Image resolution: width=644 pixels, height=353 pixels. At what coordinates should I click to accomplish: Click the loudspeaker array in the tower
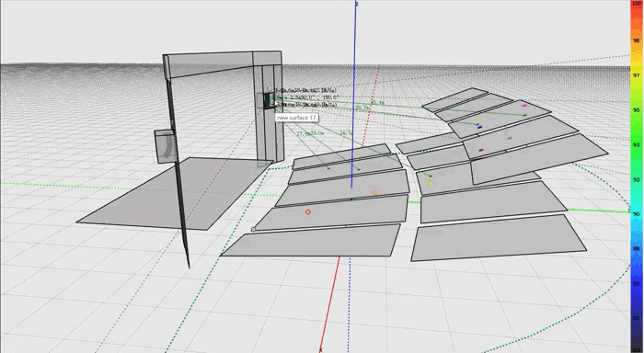click(x=266, y=100)
